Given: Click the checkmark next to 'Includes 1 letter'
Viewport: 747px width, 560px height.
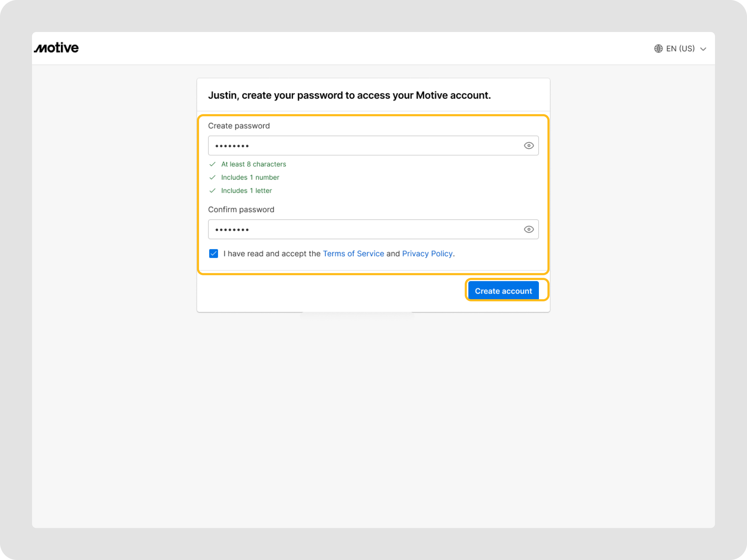Looking at the screenshot, I should (x=213, y=190).
